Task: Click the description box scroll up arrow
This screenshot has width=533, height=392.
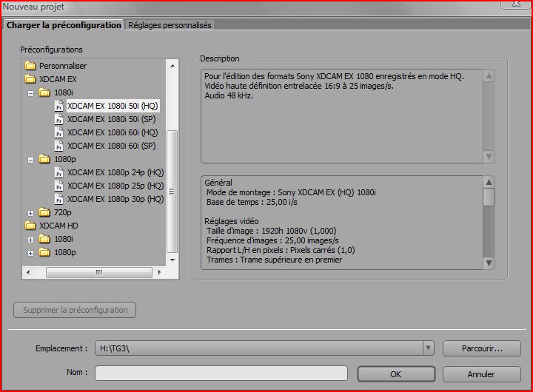Action: pyautogui.click(x=489, y=75)
